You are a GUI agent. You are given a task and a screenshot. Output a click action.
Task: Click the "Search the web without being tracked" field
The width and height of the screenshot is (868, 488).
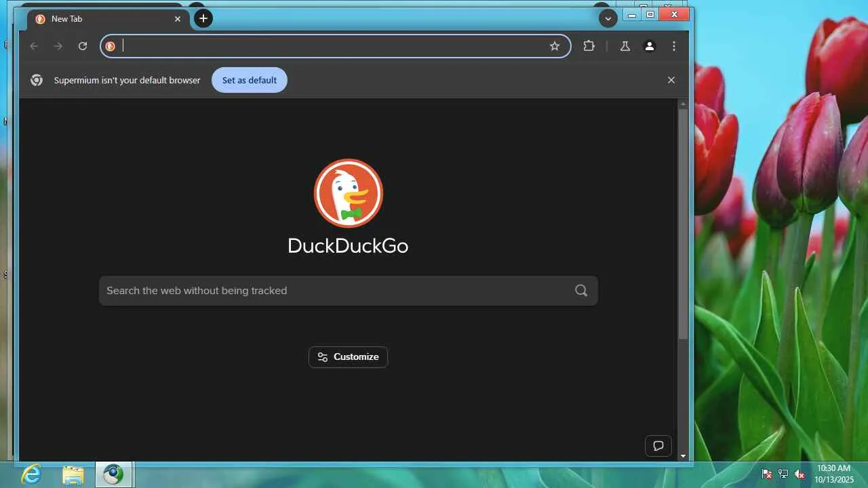(x=349, y=291)
